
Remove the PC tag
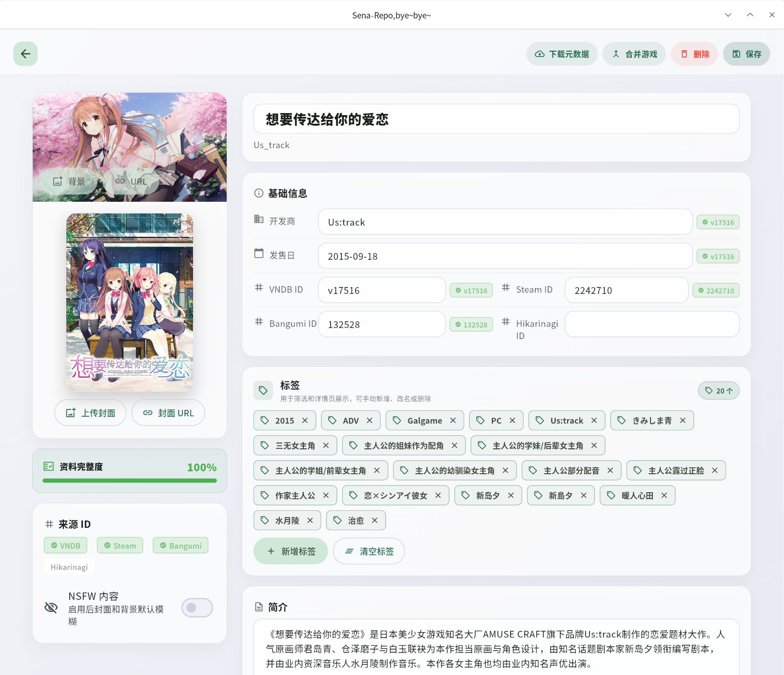click(x=512, y=421)
